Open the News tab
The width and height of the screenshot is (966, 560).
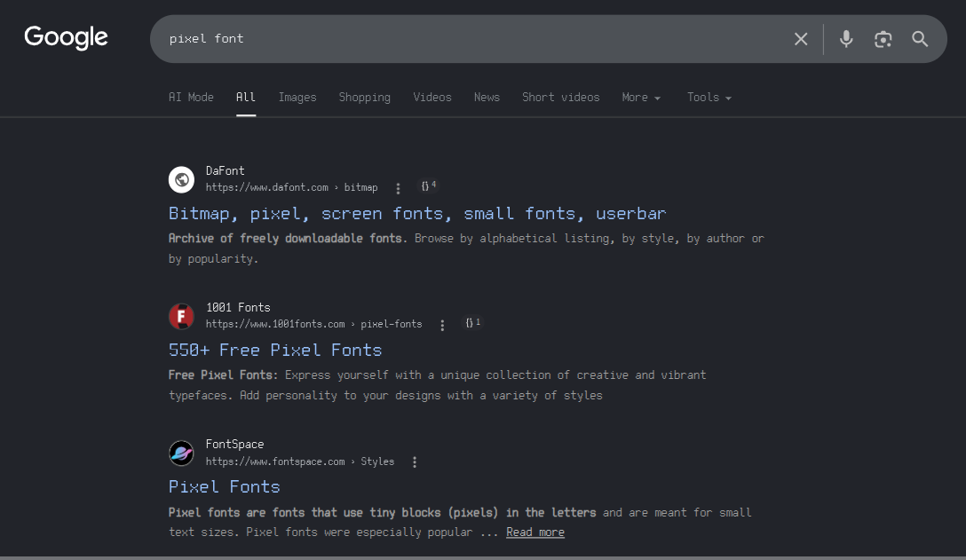(487, 98)
